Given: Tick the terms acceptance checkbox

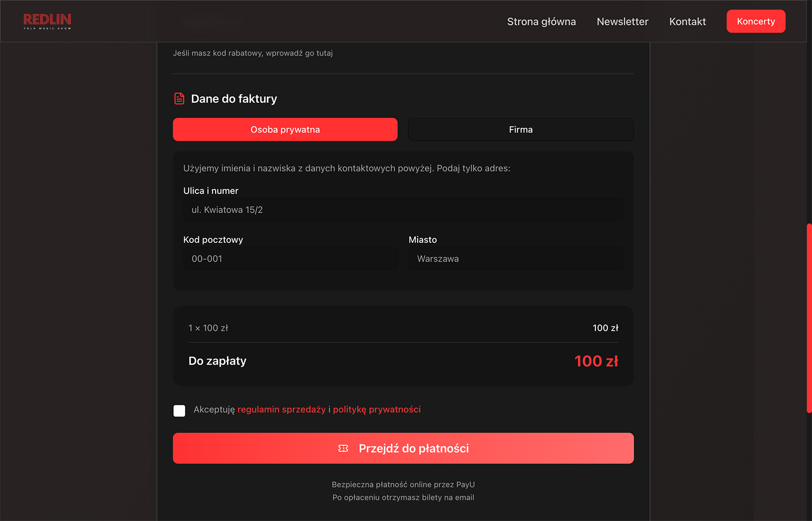Looking at the screenshot, I should tap(179, 410).
